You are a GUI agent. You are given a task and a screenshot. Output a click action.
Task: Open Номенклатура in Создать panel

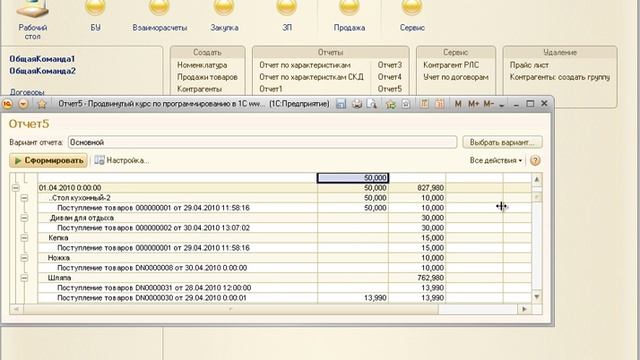coord(202,65)
